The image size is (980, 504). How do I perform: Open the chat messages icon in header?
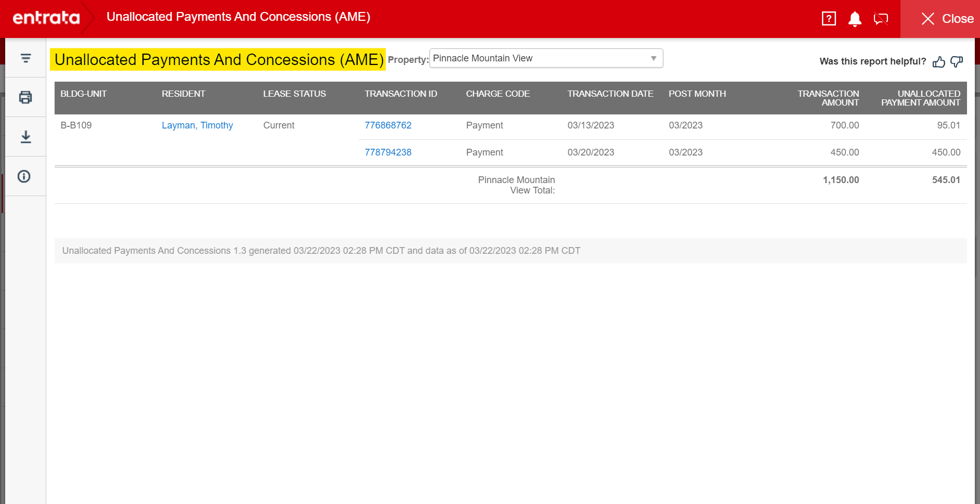point(881,19)
